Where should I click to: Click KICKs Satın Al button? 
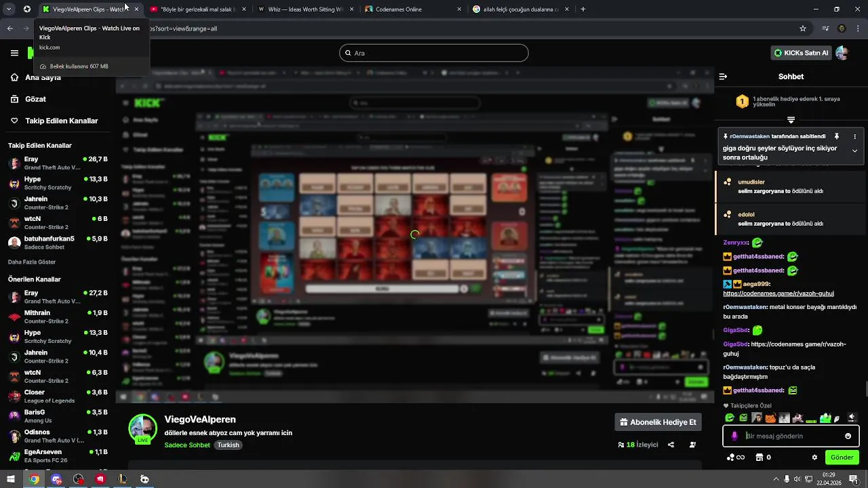[801, 53]
